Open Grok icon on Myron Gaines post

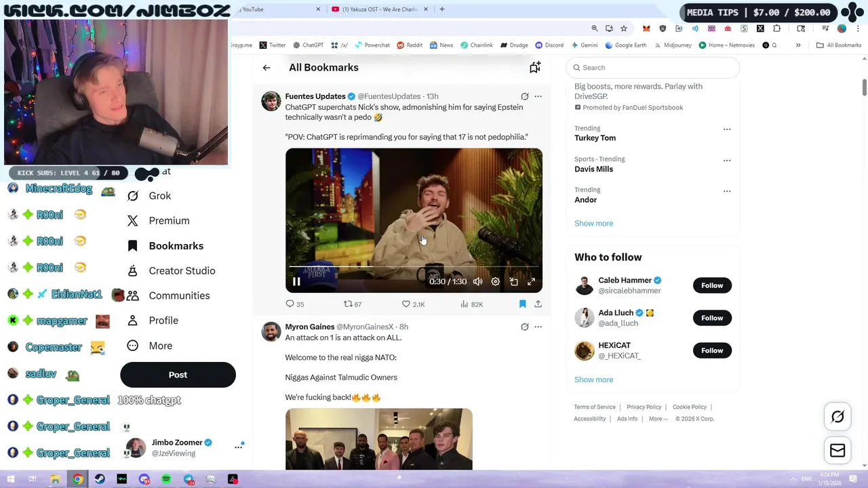(524, 327)
